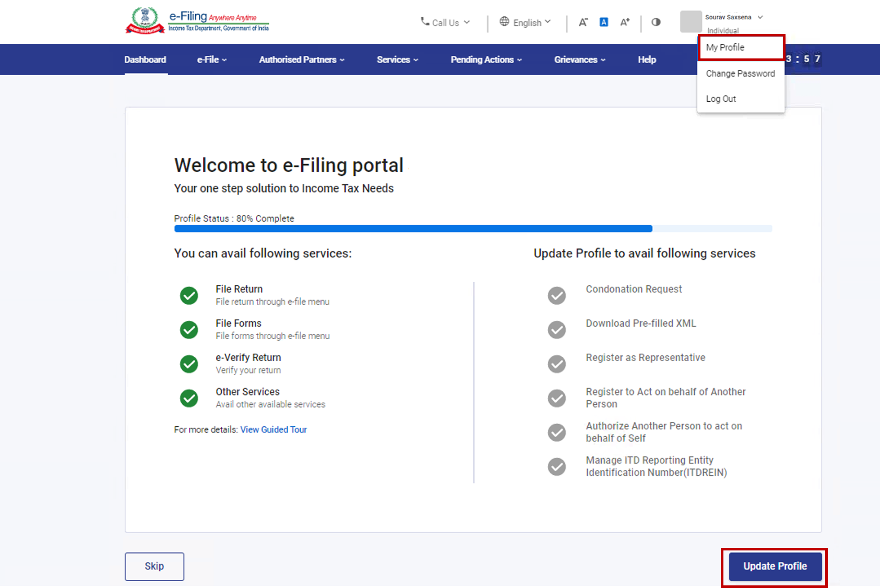Click the e-Filing portal logo
This screenshot has height=588, width=880.
click(x=197, y=21)
